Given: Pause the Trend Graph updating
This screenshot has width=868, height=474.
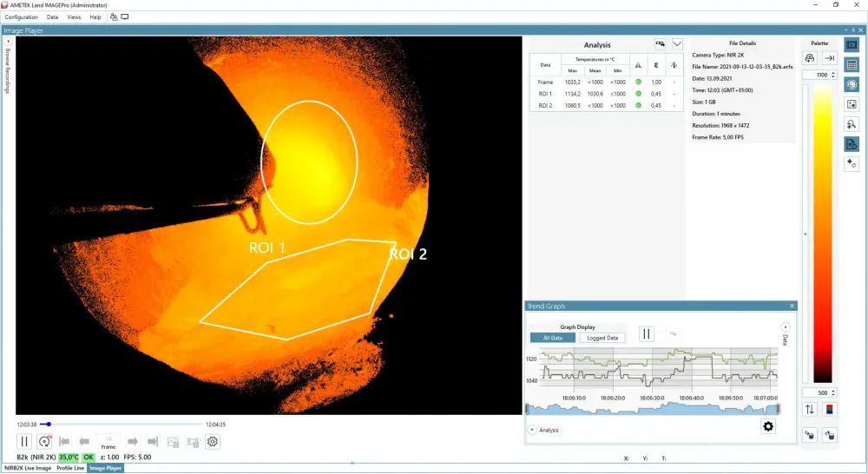Looking at the screenshot, I should pyautogui.click(x=646, y=334).
